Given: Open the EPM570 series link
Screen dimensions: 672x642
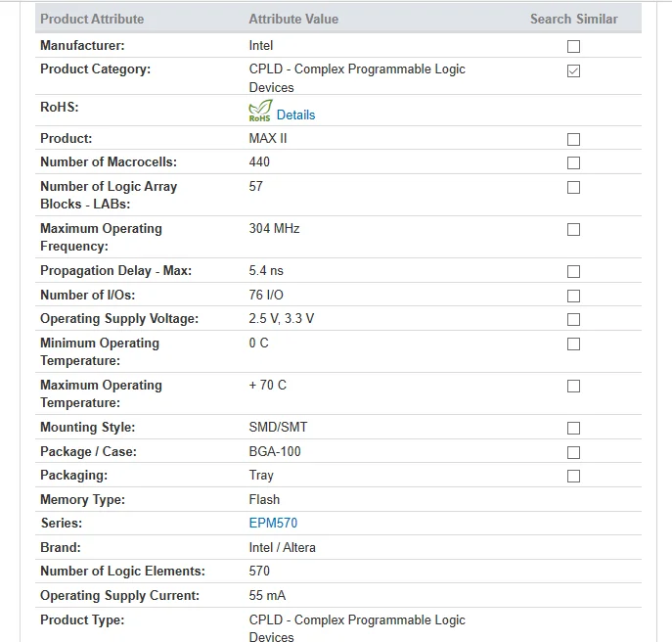Looking at the screenshot, I should (273, 523).
